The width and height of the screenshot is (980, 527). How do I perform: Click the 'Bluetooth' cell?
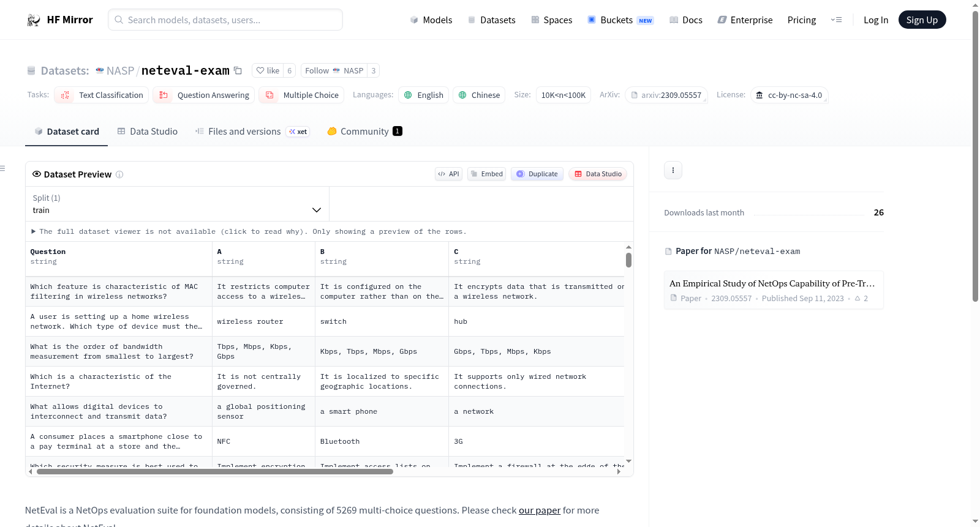tap(382, 442)
